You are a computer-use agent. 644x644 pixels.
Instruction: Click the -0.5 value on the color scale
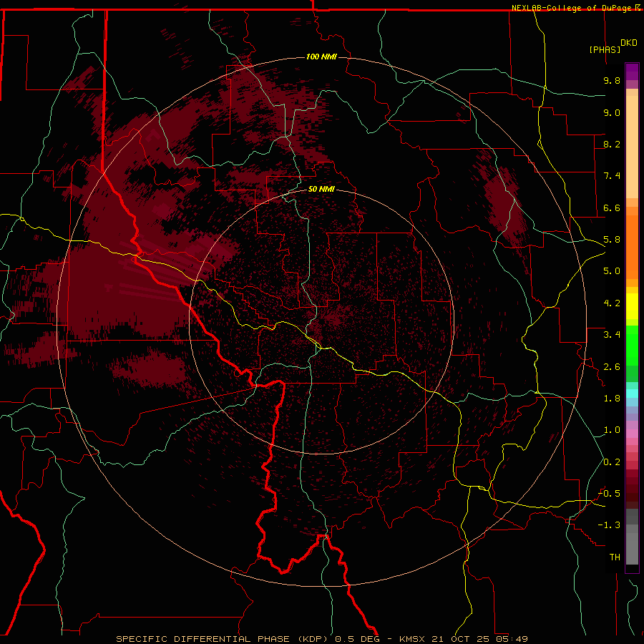click(x=609, y=494)
